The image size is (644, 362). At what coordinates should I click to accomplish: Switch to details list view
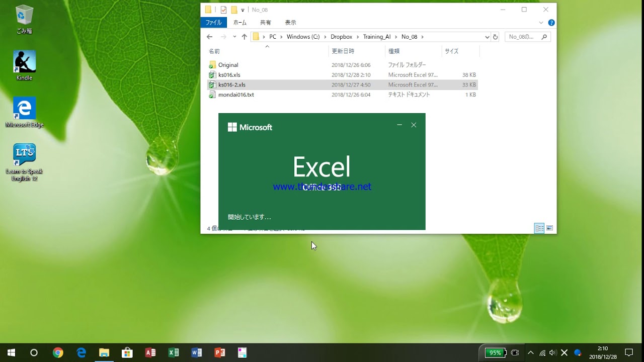click(x=539, y=228)
